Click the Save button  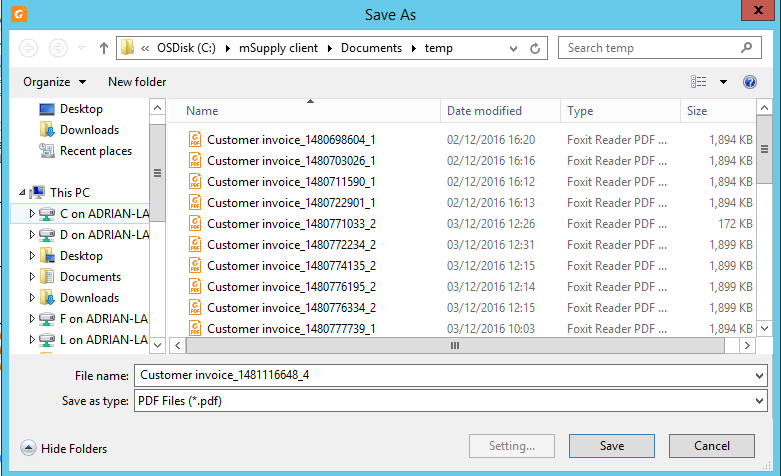[x=611, y=446]
